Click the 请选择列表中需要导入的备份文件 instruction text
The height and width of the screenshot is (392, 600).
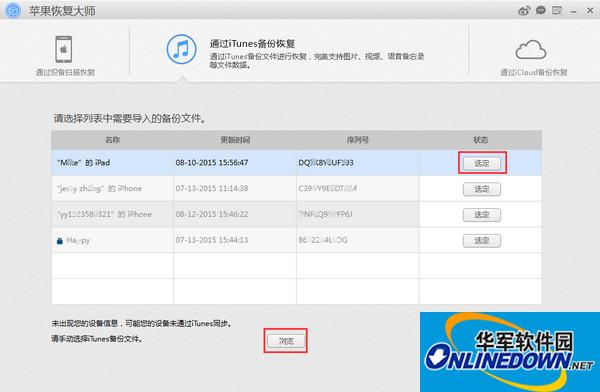click(130, 119)
